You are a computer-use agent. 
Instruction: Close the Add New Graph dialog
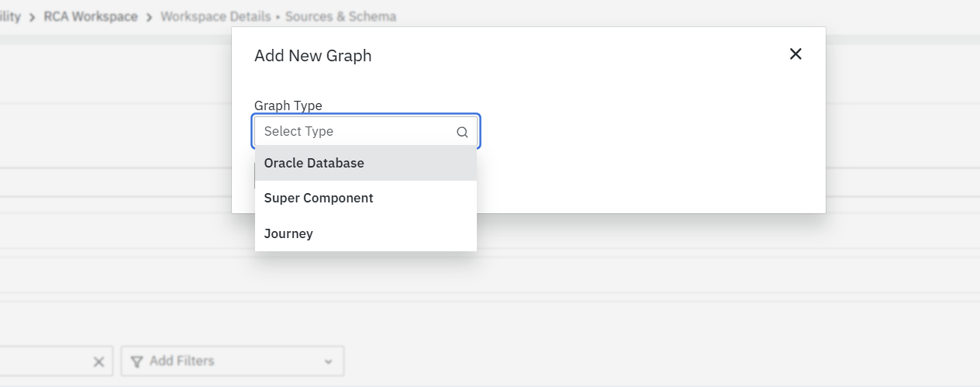tap(795, 54)
